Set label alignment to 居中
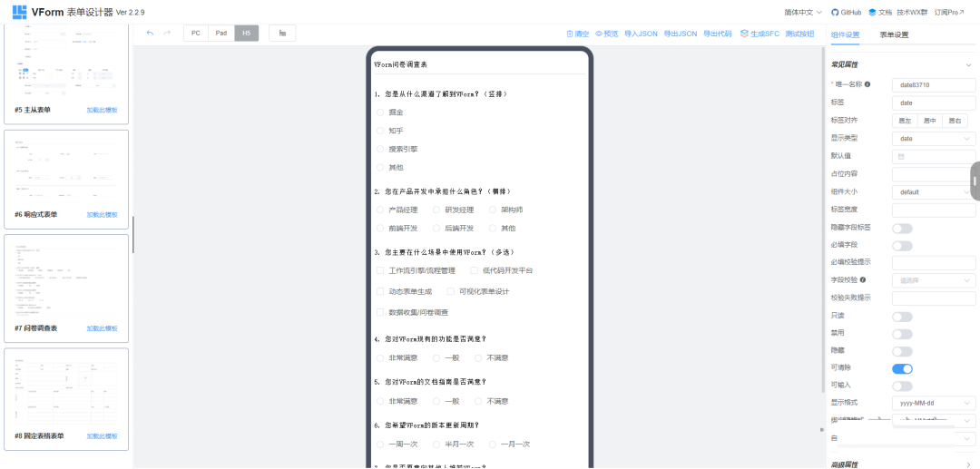980x469 pixels. click(x=929, y=121)
